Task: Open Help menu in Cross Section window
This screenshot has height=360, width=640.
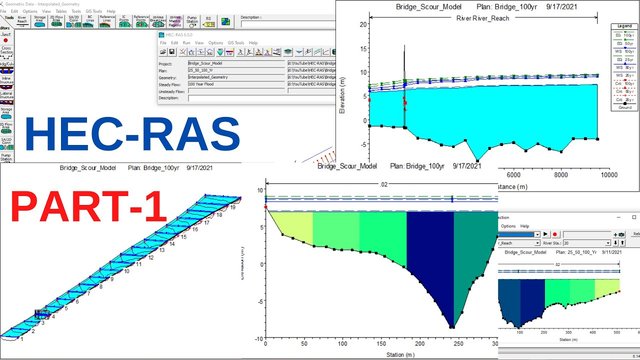Action: coord(524,226)
